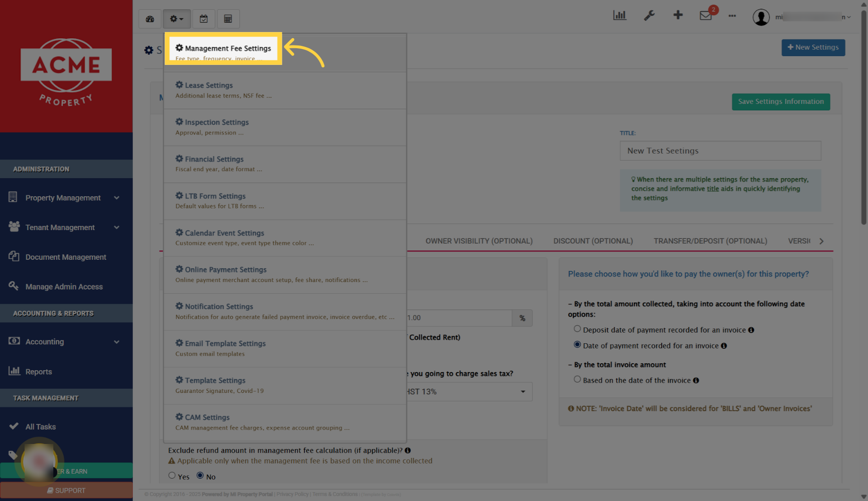Select the calculator icon
Screen dimensions: 868x501
point(228,19)
